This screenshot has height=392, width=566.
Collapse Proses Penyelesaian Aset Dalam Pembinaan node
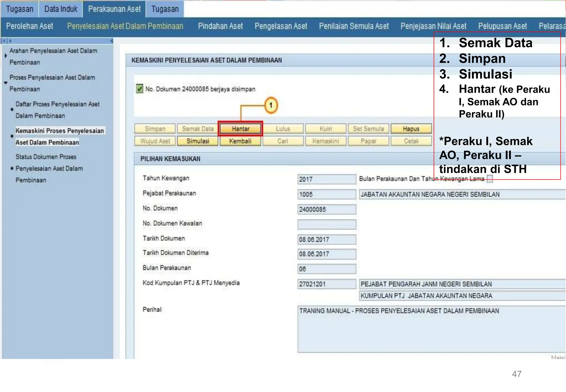[x=6, y=83]
